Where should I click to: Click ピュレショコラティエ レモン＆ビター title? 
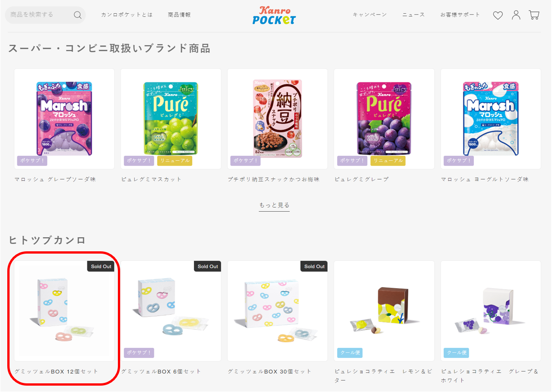pyautogui.click(x=383, y=376)
